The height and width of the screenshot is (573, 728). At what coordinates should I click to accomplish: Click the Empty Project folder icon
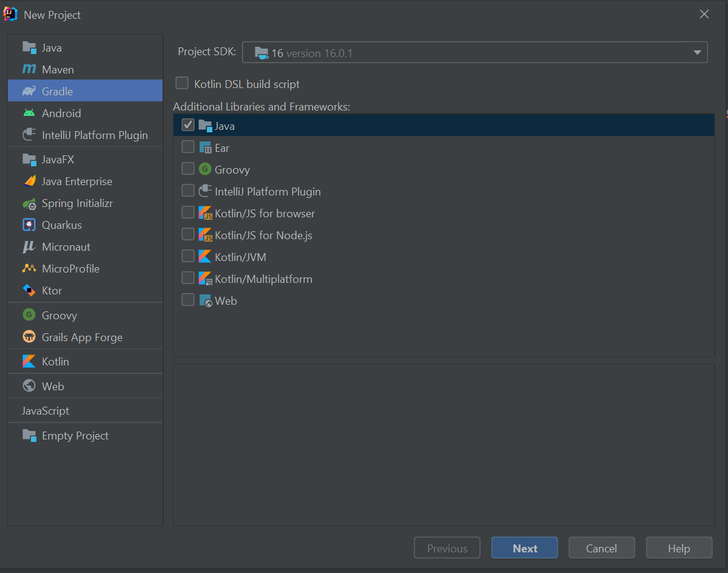[29, 435]
